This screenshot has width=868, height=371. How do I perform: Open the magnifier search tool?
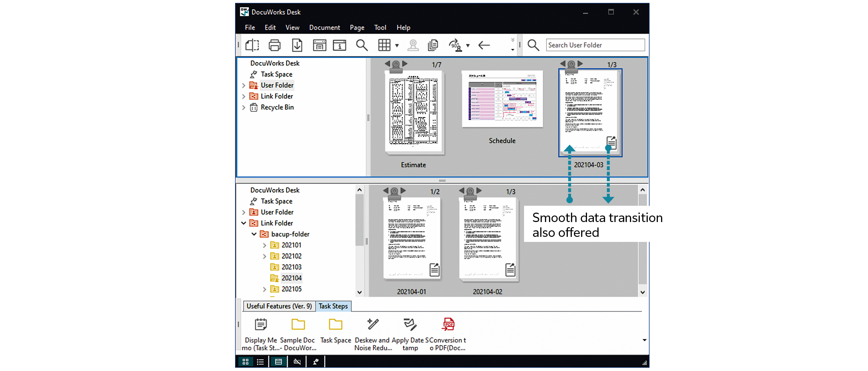click(x=362, y=45)
